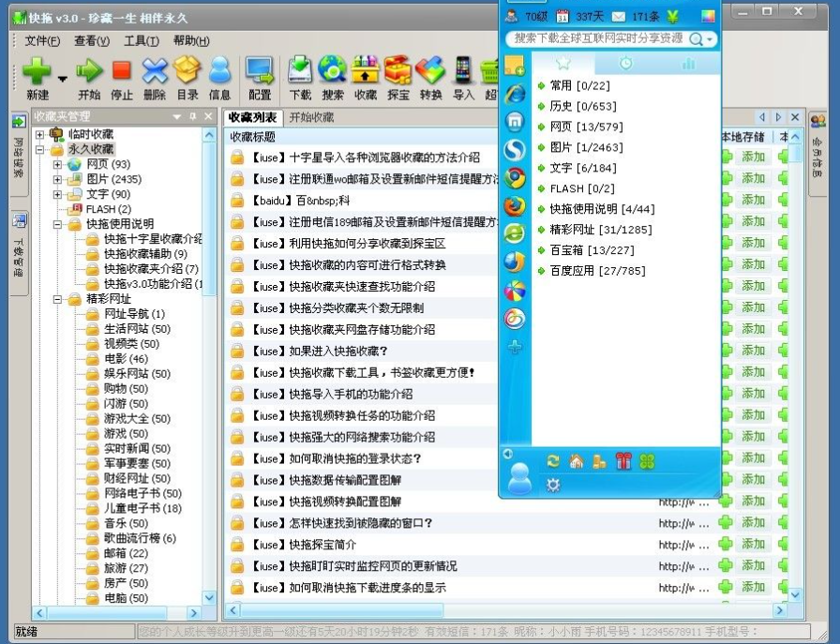
Task: Click the 如果进入快拖收藏？ list entry
Action: pos(320,352)
